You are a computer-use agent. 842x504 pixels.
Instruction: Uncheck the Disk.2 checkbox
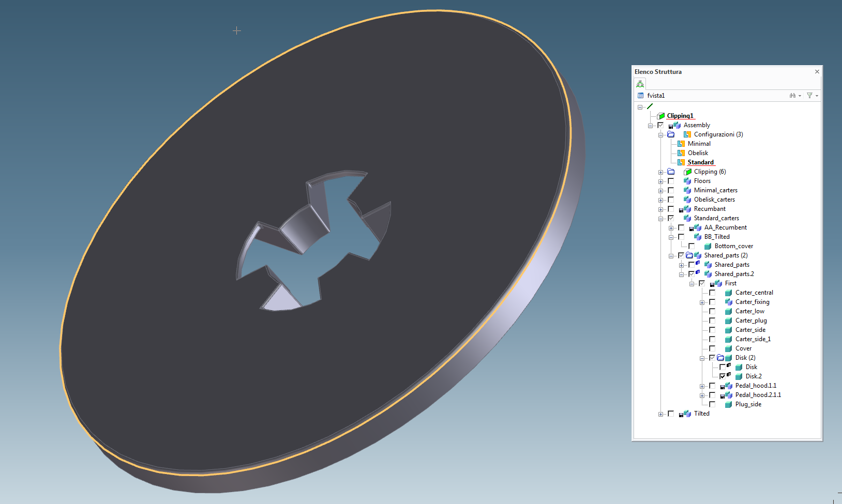(x=723, y=376)
